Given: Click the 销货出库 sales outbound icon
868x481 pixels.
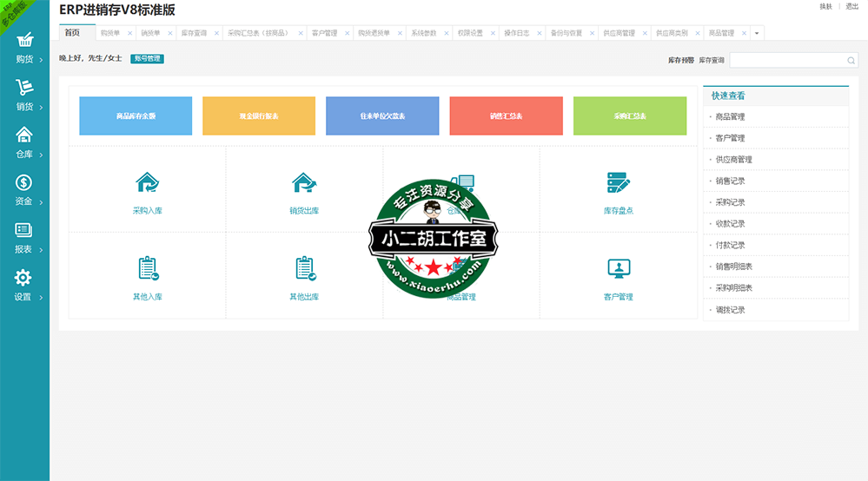Looking at the screenshot, I should 304,183.
